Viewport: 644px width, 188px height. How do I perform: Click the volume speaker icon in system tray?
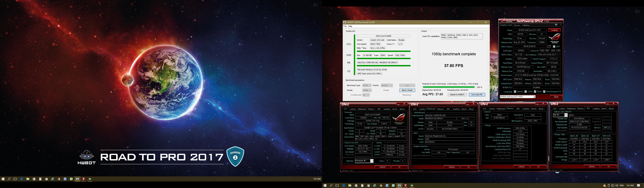(617, 185)
